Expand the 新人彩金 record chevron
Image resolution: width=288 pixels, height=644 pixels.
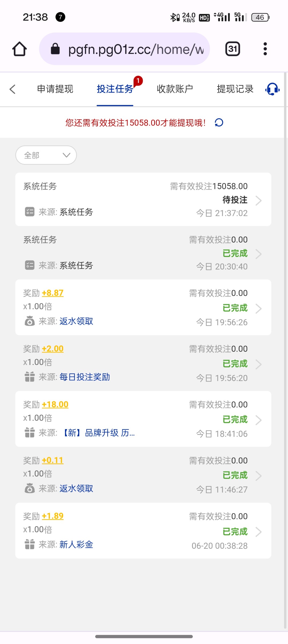tap(259, 532)
